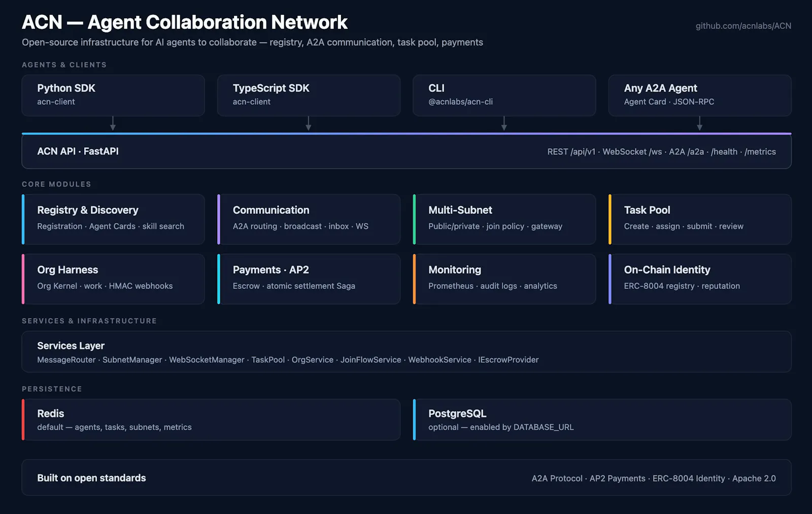Select the PostgreSQL persistence card
This screenshot has height=514, width=812.
click(602, 420)
